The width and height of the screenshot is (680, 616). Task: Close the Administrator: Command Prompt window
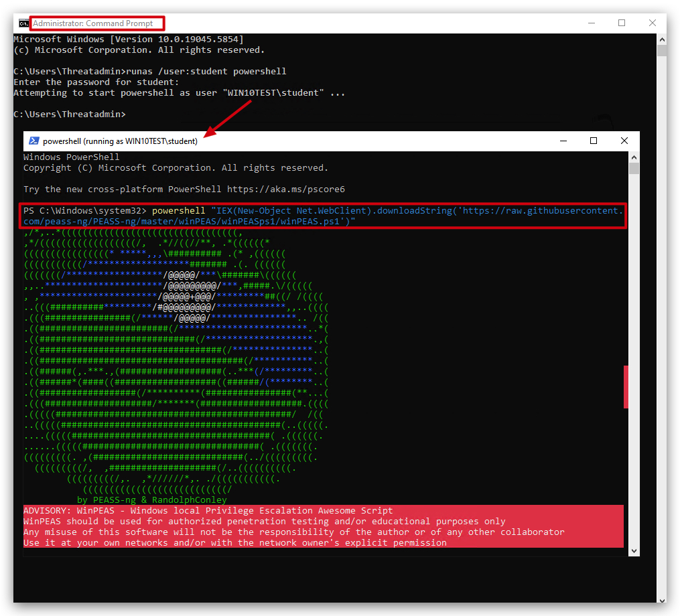(653, 23)
